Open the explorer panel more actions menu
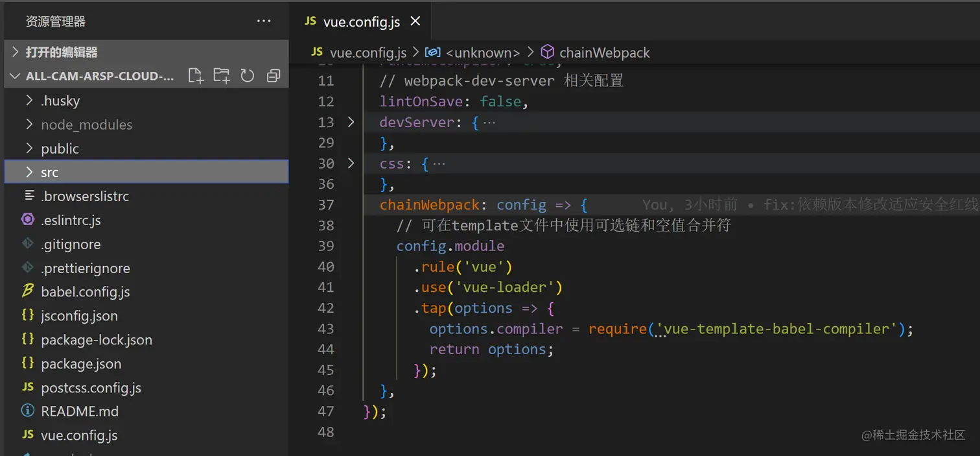 click(264, 21)
